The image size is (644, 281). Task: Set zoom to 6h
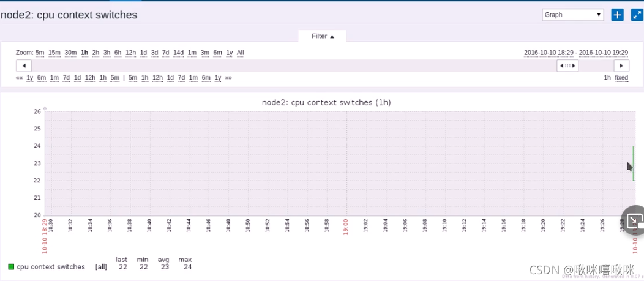[x=118, y=53]
